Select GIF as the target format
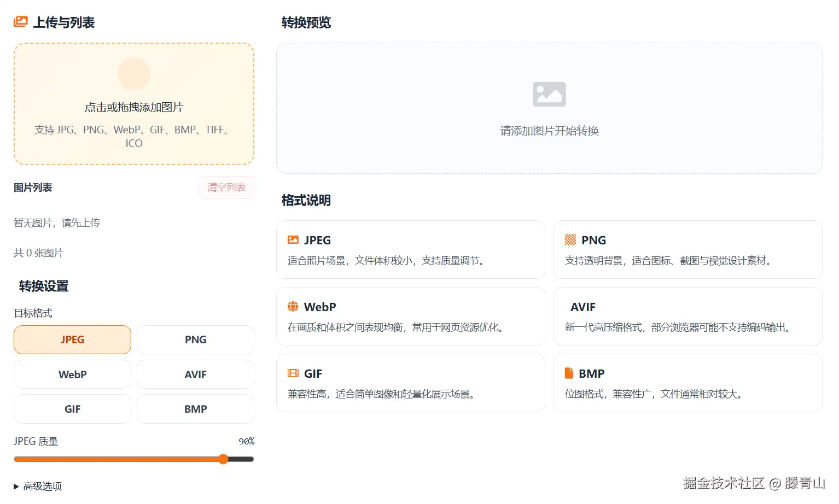 (72, 408)
